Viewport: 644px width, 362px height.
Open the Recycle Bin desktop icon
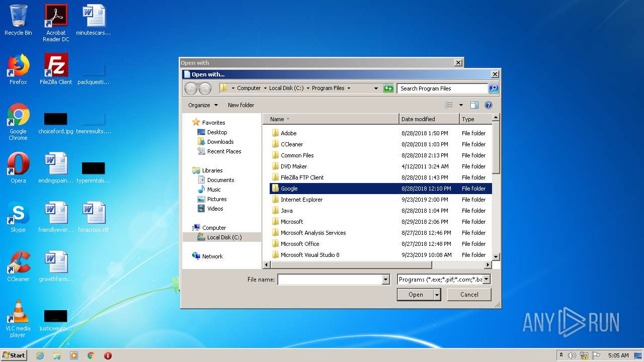(18, 20)
